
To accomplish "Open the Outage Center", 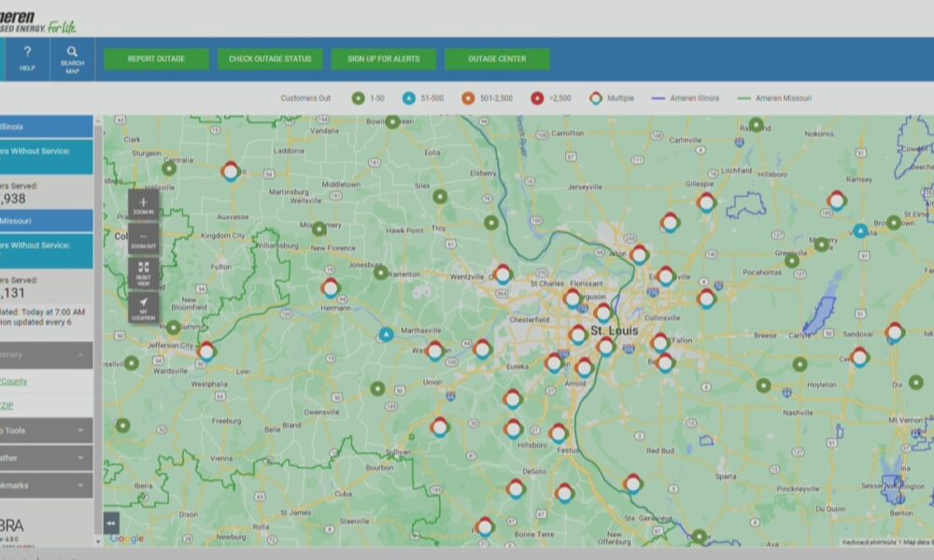I will (497, 59).
